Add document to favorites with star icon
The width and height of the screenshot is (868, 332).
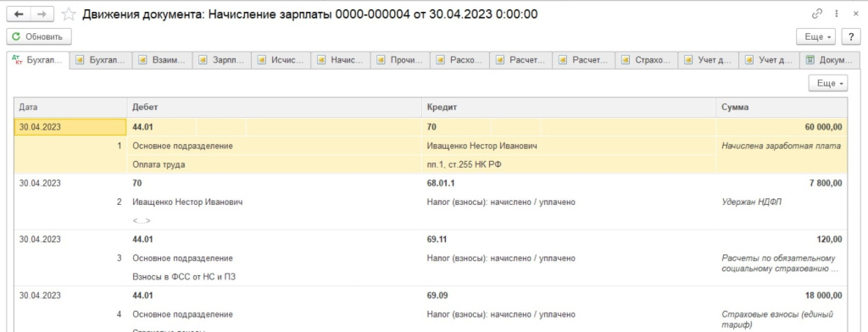[69, 14]
